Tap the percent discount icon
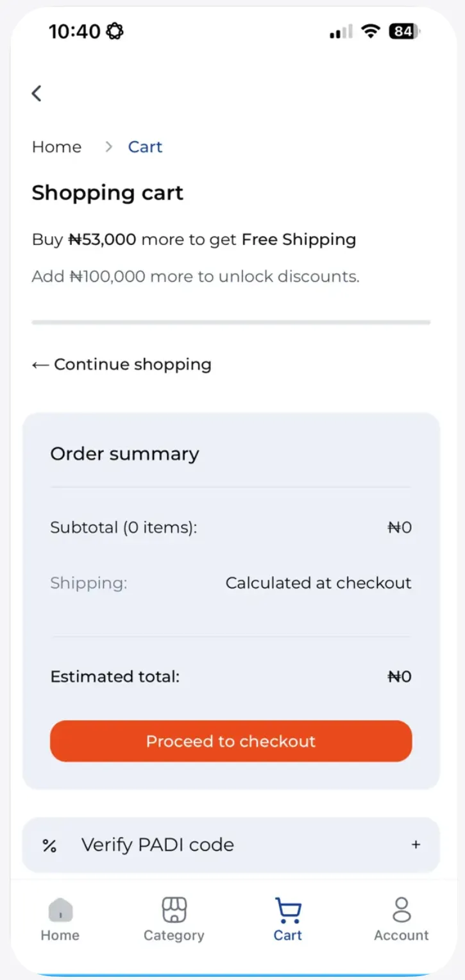 (49, 845)
